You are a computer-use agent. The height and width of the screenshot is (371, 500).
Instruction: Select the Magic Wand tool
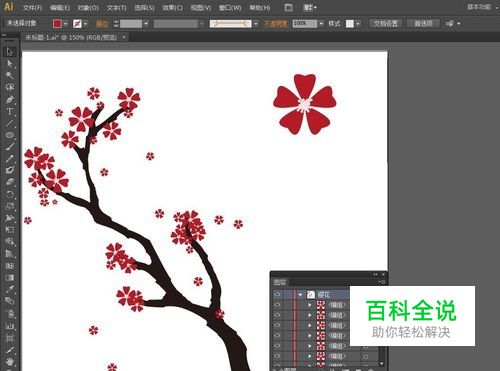(x=10, y=75)
